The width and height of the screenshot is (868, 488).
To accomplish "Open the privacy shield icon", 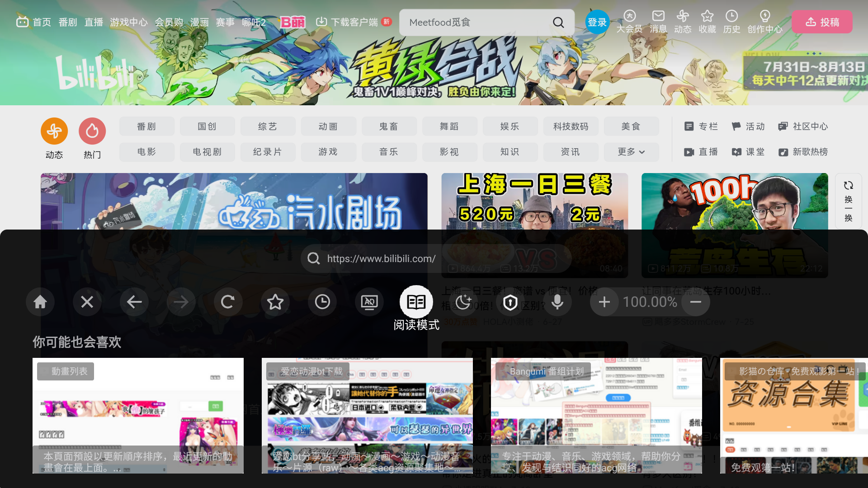I will tap(510, 302).
